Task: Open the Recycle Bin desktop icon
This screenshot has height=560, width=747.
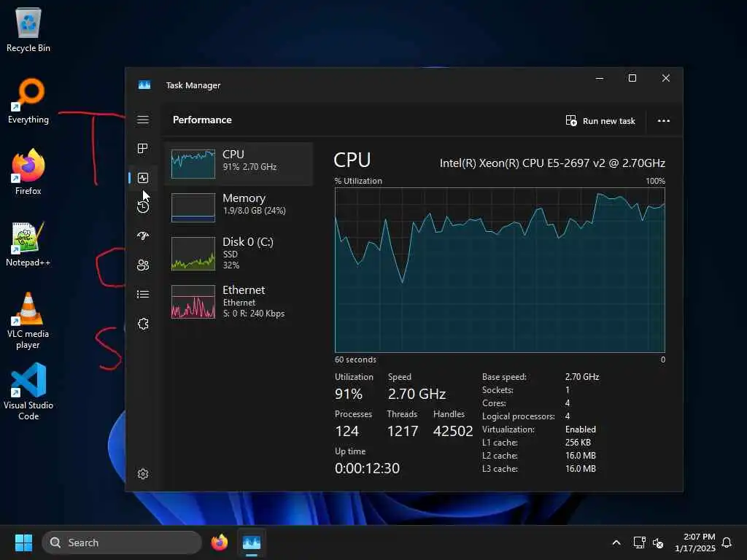Action: 28,30
